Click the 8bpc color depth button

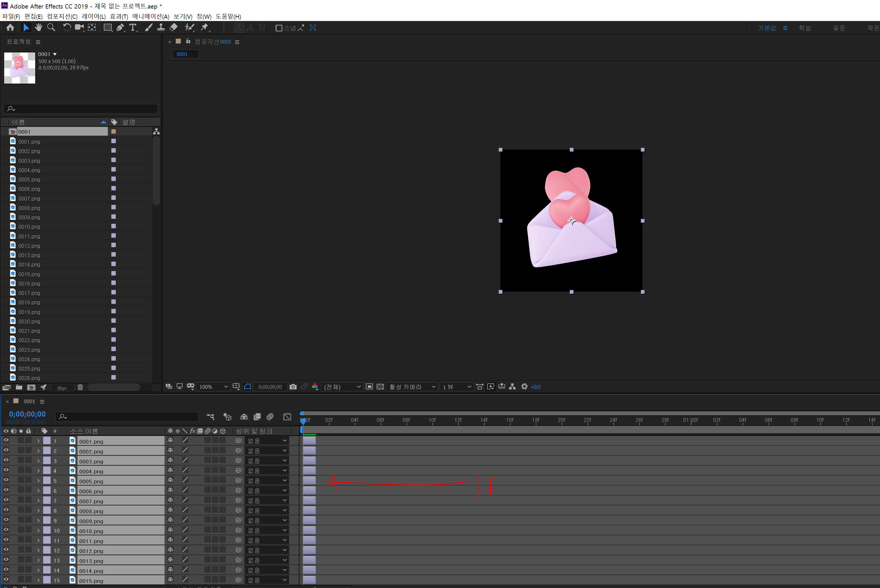pyautogui.click(x=62, y=388)
